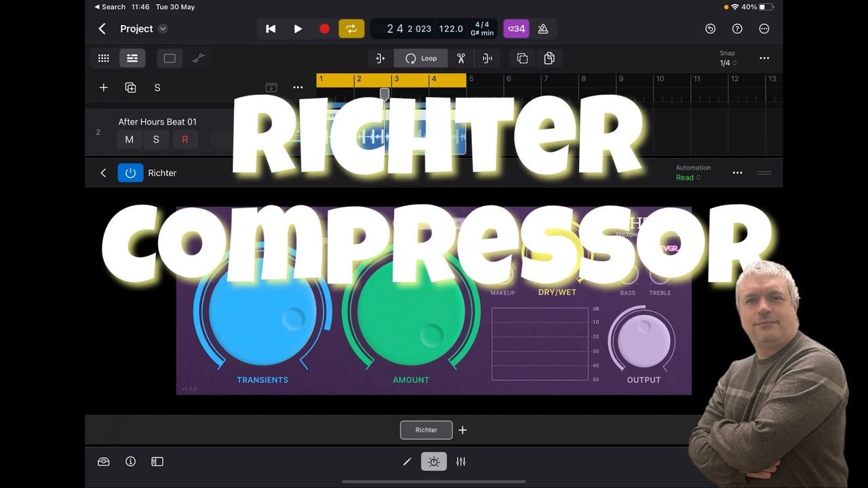Go back from the Project view
This screenshot has height=488, width=868.
[x=102, y=28]
